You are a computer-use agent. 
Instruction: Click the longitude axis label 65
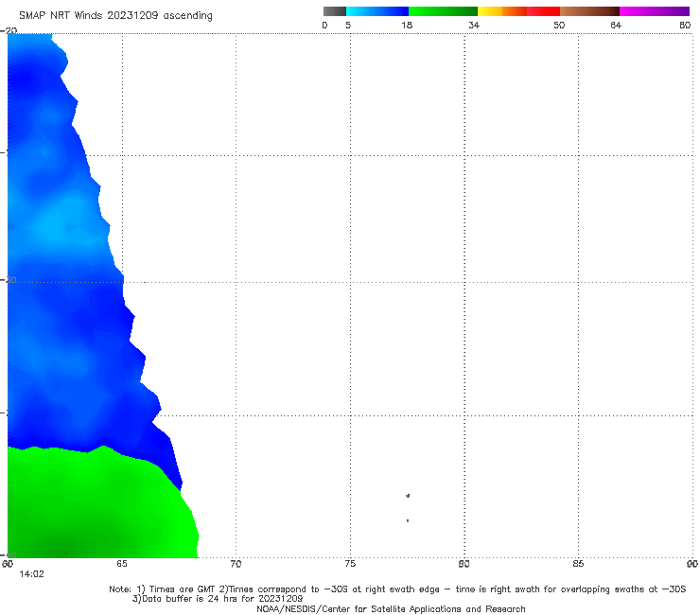pos(121,564)
